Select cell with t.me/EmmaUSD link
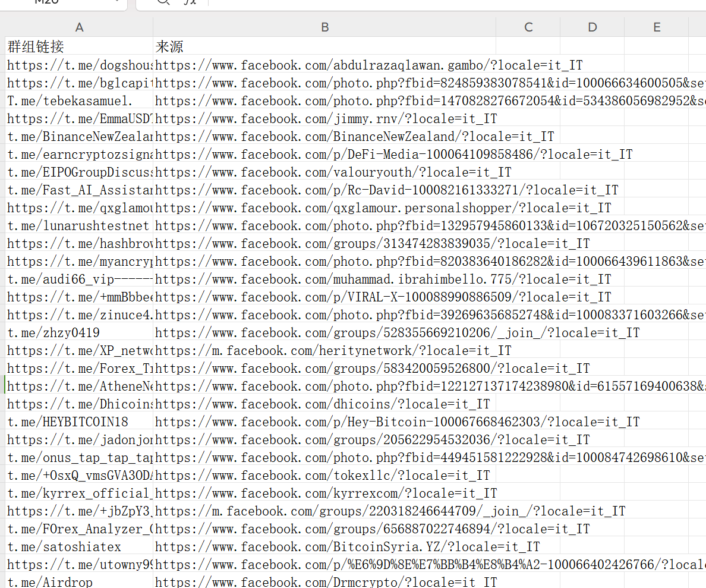Image resolution: width=706 pixels, height=588 pixels. [79, 118]
